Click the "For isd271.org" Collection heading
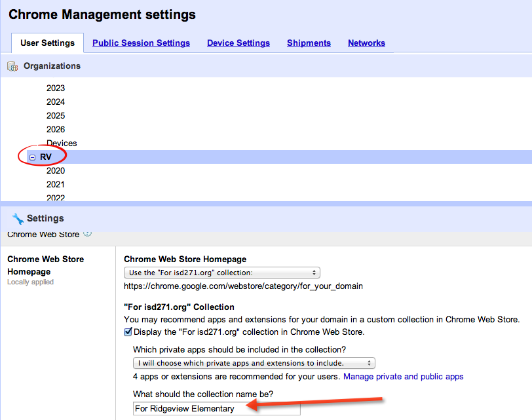Screen dimensions: 532x420 click(x=179, y=307)
